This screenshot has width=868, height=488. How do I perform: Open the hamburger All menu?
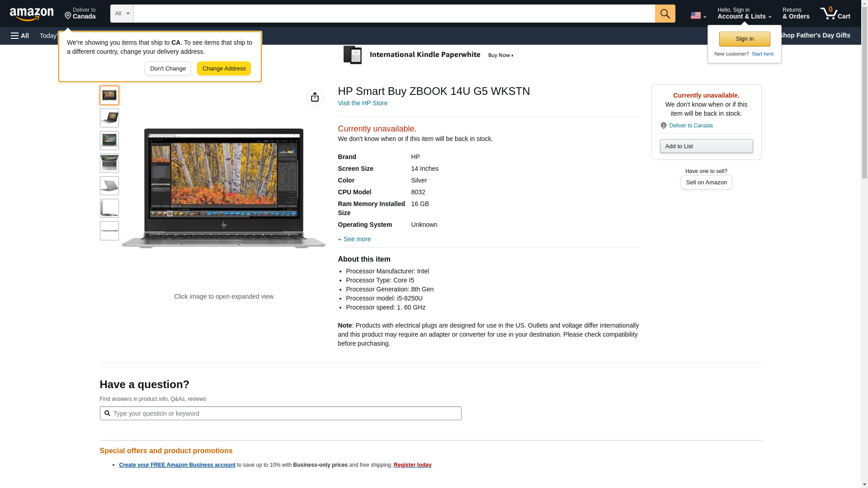(x=20, y=36)
